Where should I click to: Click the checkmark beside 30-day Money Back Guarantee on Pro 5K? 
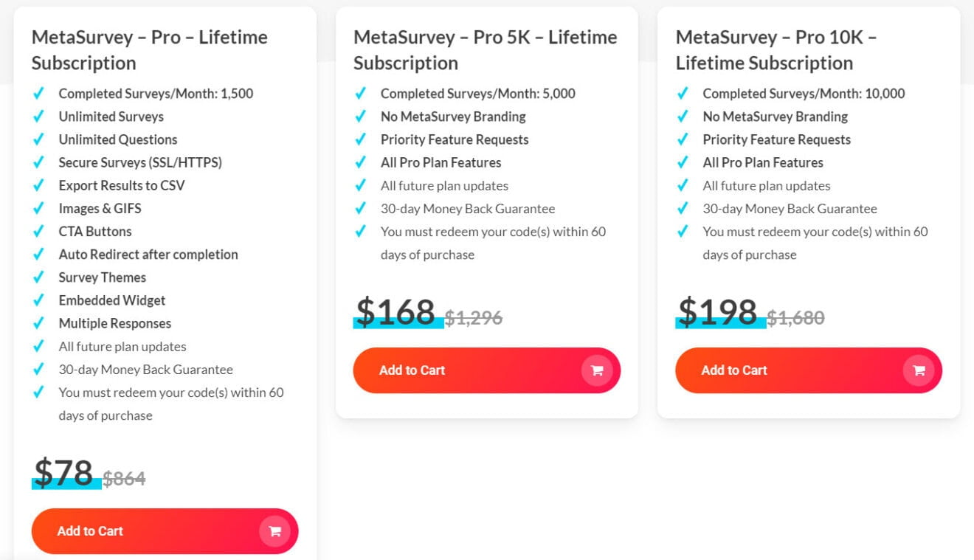pyautogui.click(x=361, y=209)
